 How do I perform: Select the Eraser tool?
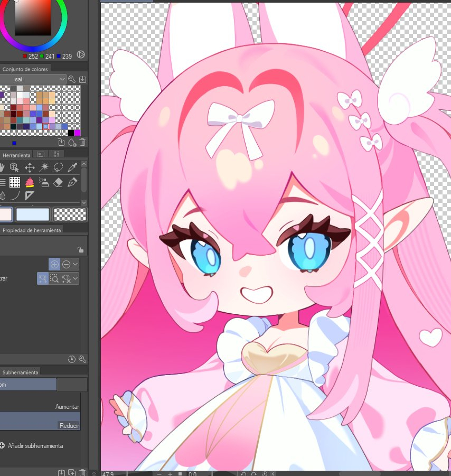click(x=59, y=182)
